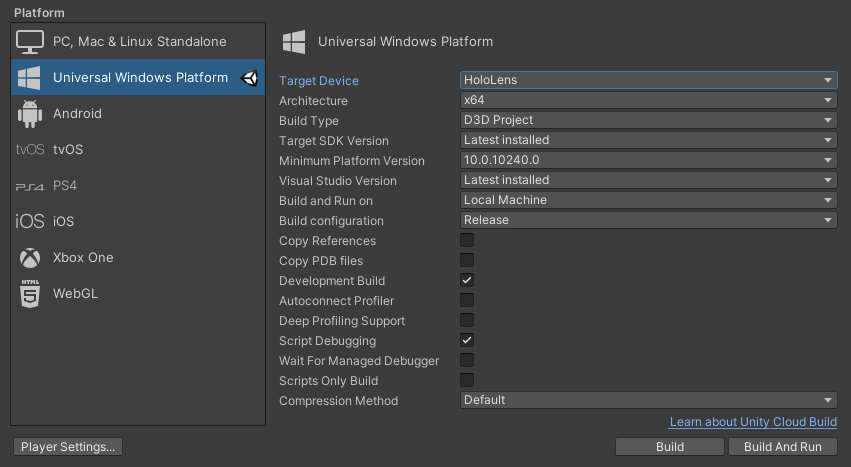Open the Learn about Unity Cloud Build link
Screen dimensions: 851x467
pos(753,423)
